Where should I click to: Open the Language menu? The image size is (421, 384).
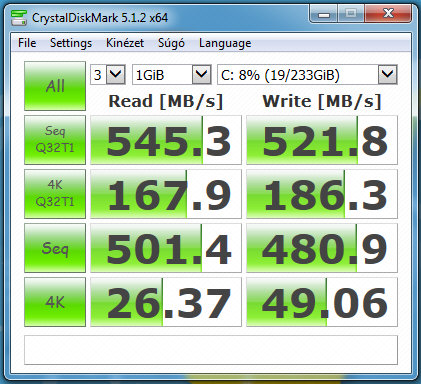click(x=225, y=43)
